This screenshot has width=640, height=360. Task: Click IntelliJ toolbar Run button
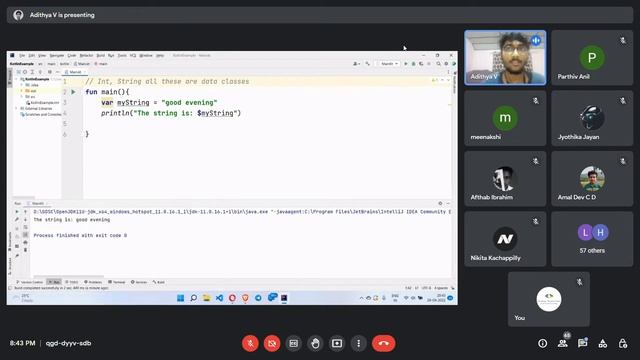point(406,64)
